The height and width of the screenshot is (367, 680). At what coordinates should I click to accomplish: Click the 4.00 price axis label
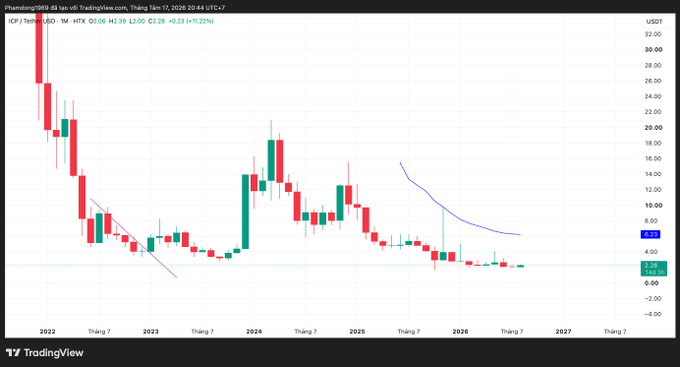[651, 252]
